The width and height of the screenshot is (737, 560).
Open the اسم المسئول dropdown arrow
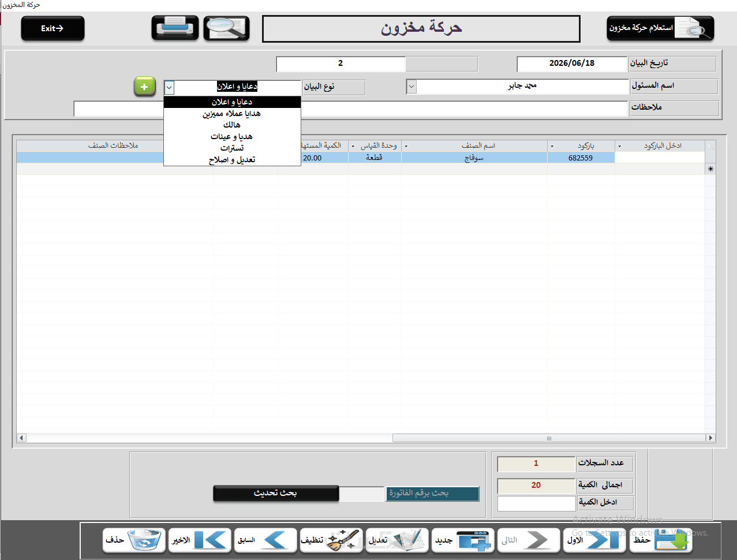pos(411,87)
